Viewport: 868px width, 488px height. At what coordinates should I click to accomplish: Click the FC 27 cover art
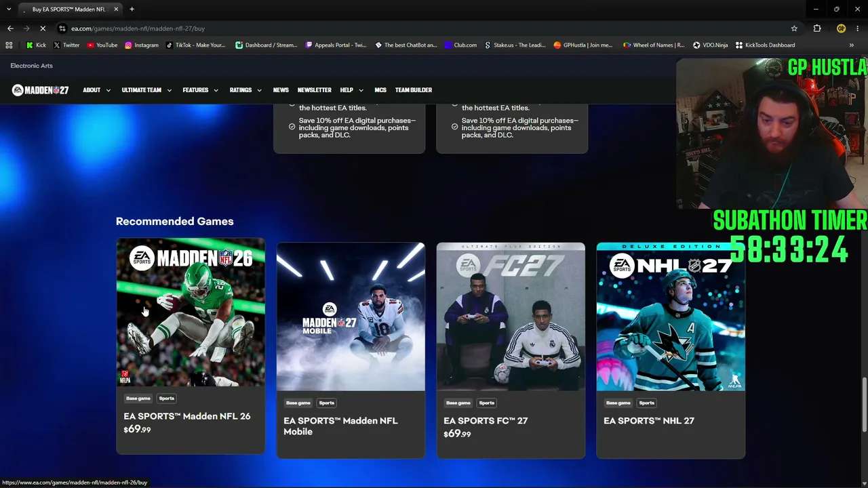pyautogui.click(x=511, y=317)
